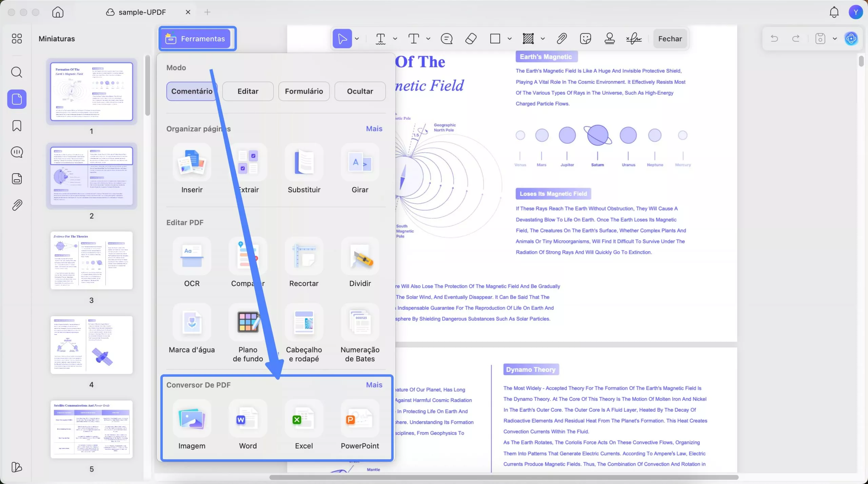Viewport: 868px width, 484px height.
Task: Select the thumbnails panel sidebar icon
Action: (x=17, y=99)
